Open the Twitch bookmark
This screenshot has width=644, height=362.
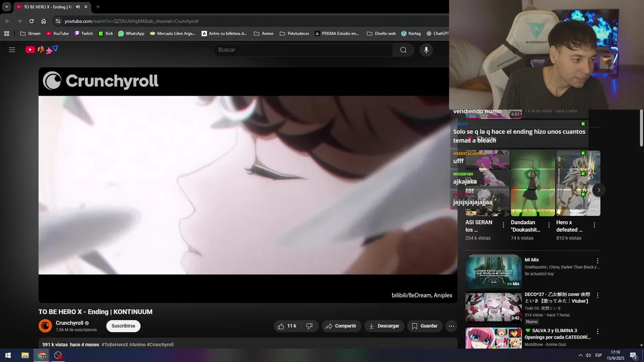pyautogui.click(x=84, y=34)
